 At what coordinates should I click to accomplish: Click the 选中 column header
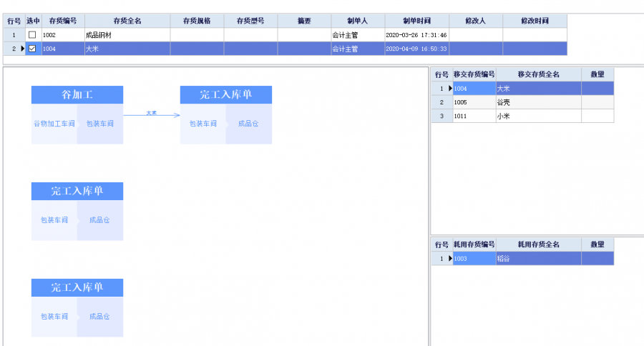click(x=33, y=21)
